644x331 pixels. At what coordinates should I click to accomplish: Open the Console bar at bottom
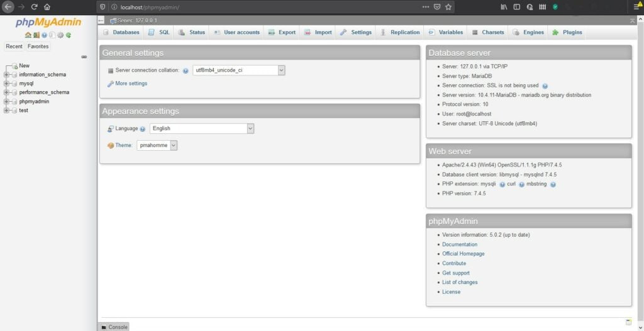click(114, 327)
